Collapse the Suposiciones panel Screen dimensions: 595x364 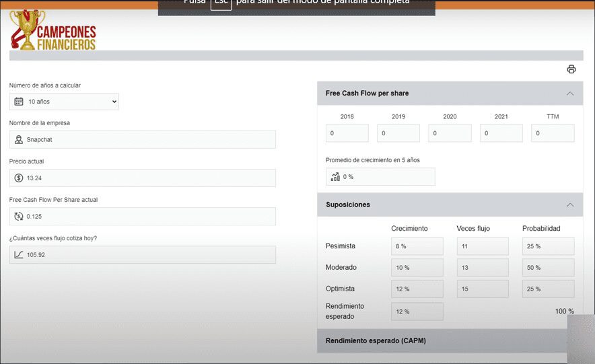tap(570, 205)
